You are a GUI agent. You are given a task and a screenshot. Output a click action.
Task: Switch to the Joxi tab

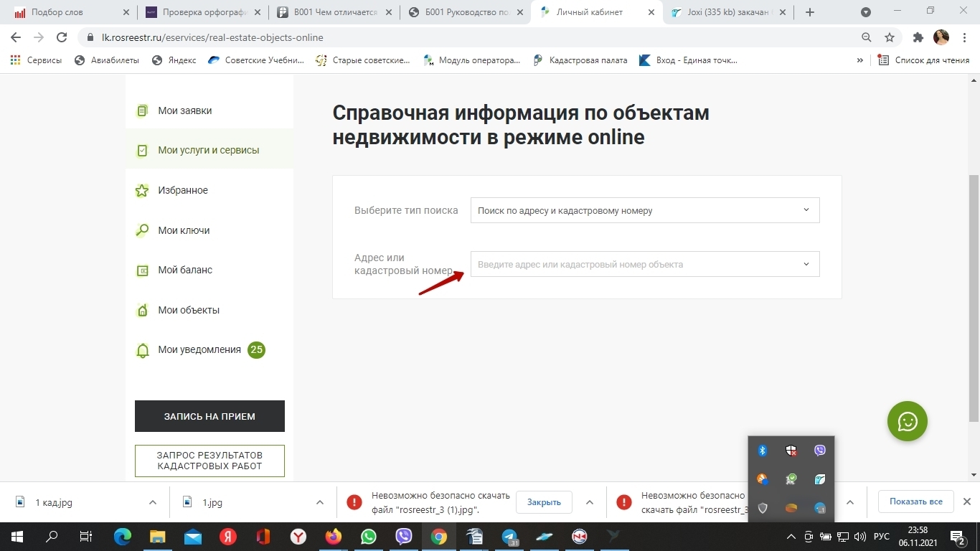click(x=728, y=12)
